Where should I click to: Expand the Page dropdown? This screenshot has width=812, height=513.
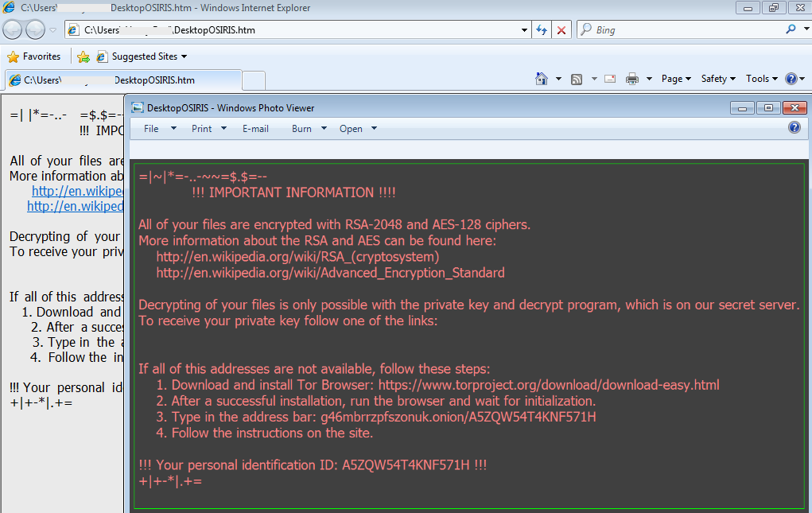coord(675,79)
